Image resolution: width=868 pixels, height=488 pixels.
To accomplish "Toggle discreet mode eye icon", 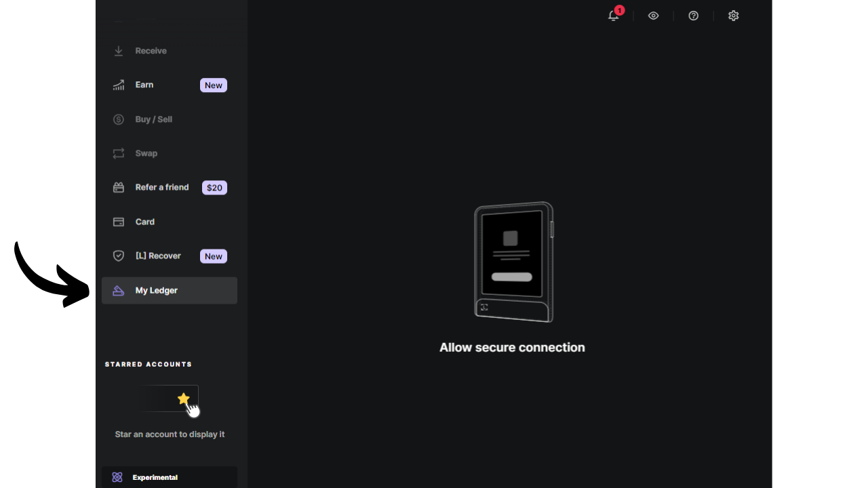I will click(653, 16).
